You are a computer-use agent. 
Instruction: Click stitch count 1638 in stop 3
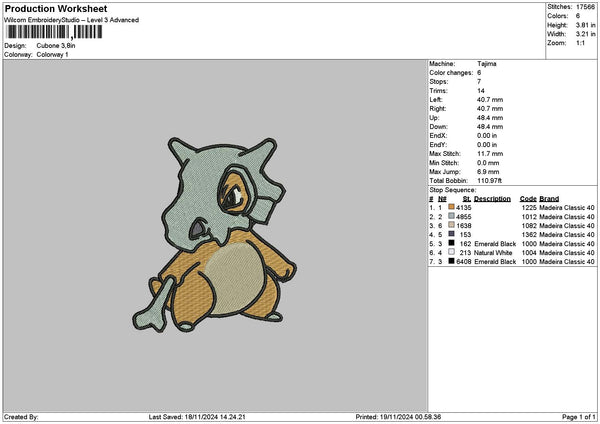(464, 226)
